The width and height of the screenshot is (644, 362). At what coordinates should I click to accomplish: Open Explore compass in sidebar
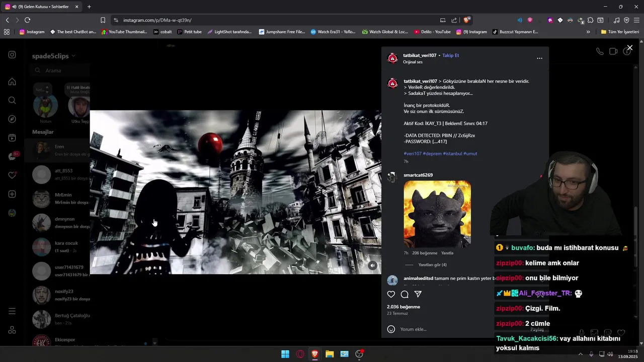[12, 119]
